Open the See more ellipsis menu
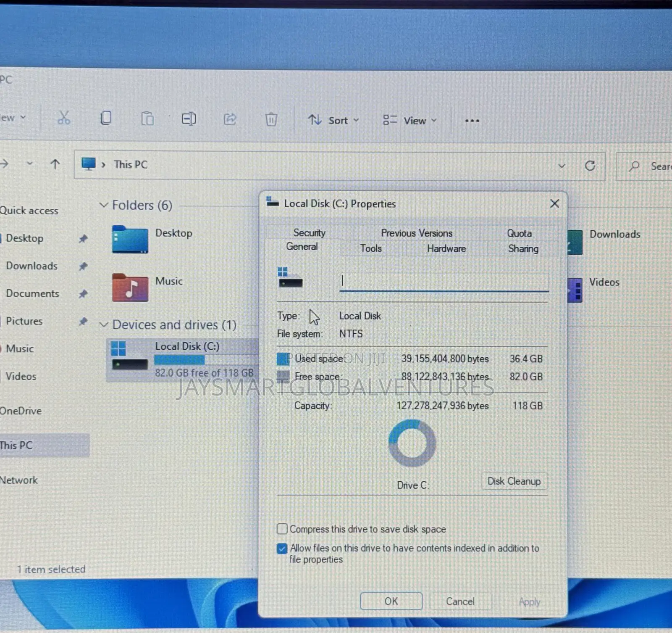This screenshot has width=672, height=633. tap(472, 121)
